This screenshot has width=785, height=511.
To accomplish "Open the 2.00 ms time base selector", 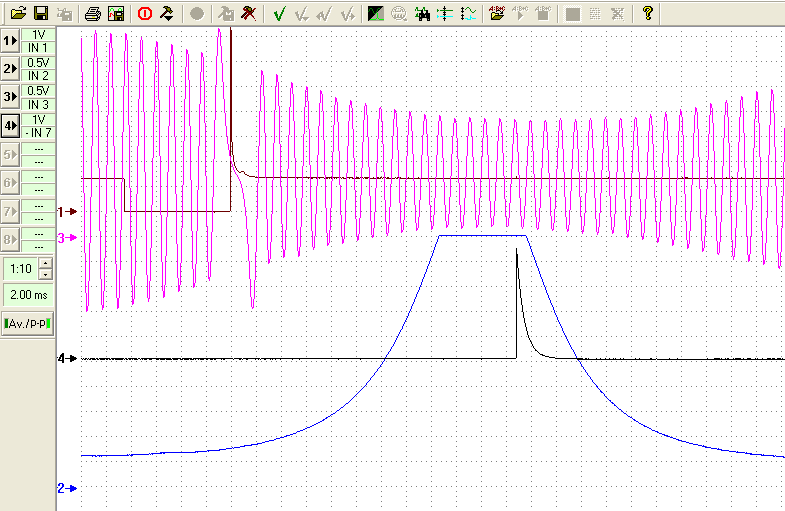I will pos(28,295).
